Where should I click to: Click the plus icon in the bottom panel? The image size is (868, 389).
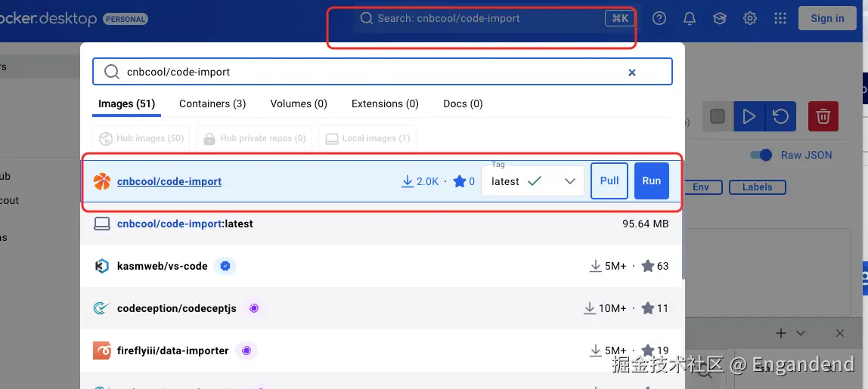point(781,333)
